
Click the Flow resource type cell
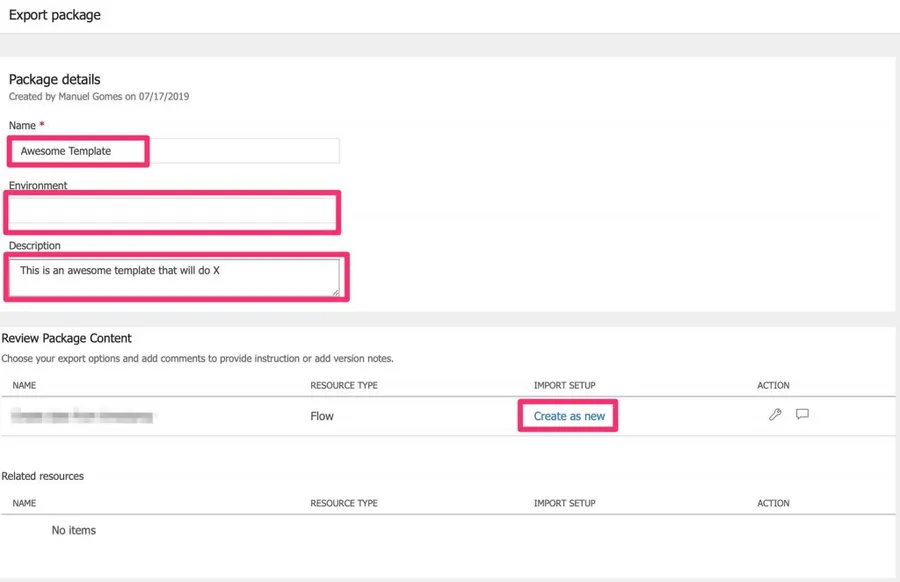(x=322, y=416)
